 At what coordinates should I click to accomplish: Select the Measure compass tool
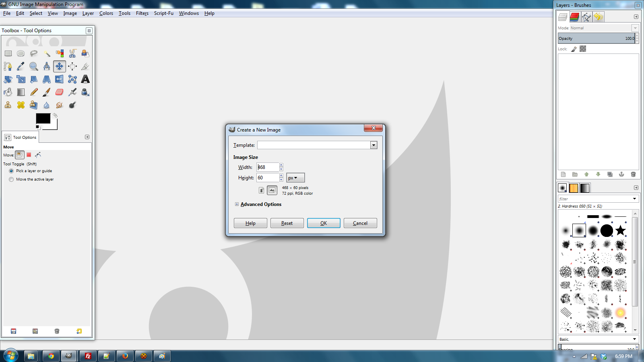pos(47,66)
